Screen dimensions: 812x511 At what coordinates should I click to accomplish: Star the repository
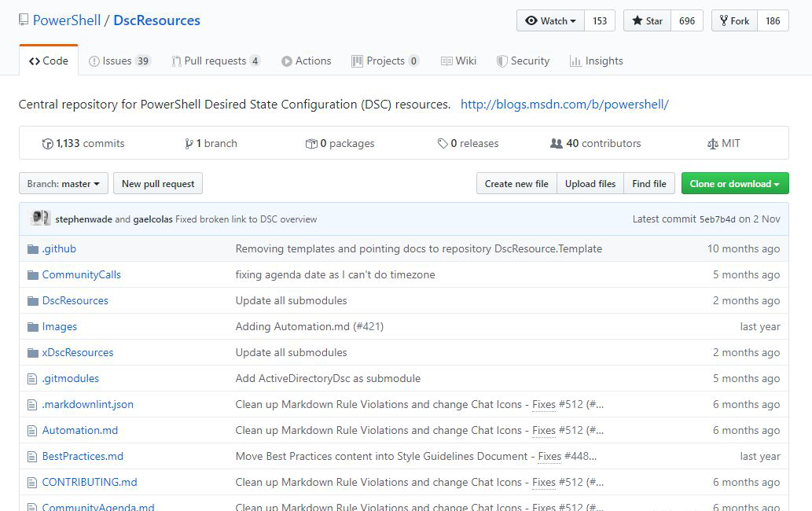648,20
